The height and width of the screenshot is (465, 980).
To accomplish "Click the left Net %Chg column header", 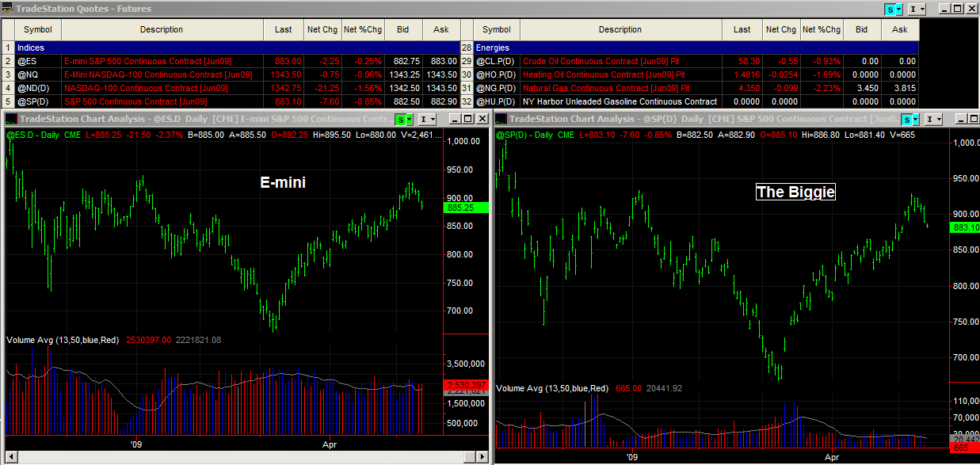I will point(363,30).
